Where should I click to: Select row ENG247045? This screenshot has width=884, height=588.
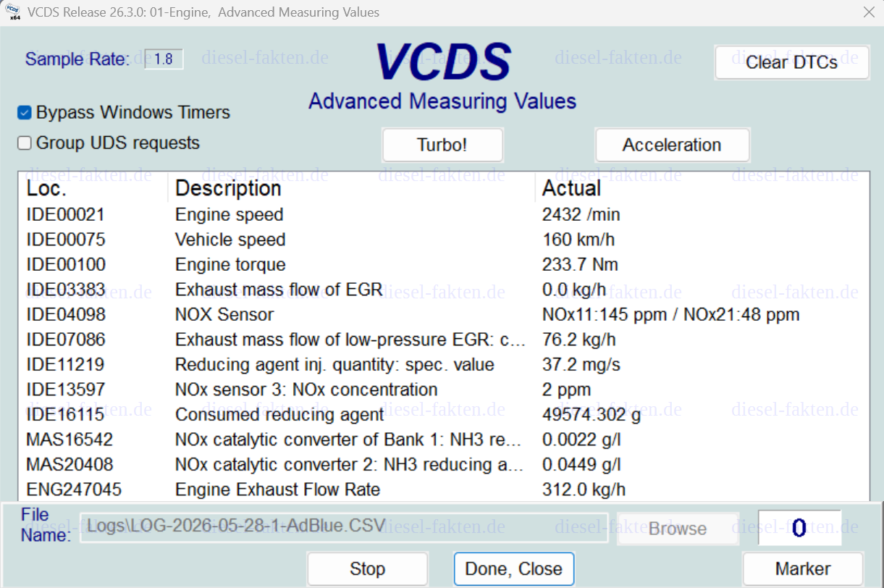point(444,490)
